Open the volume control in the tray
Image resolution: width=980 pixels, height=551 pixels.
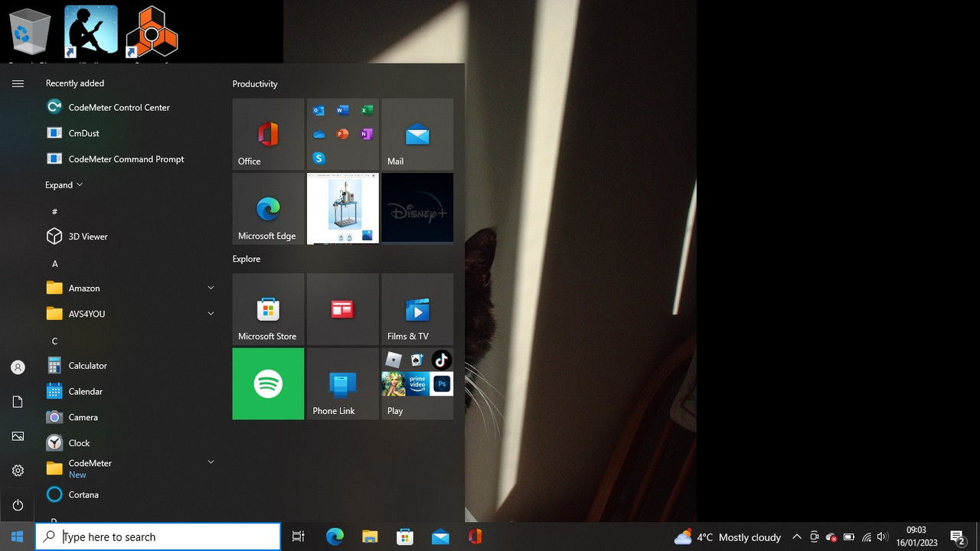(882, 537)
